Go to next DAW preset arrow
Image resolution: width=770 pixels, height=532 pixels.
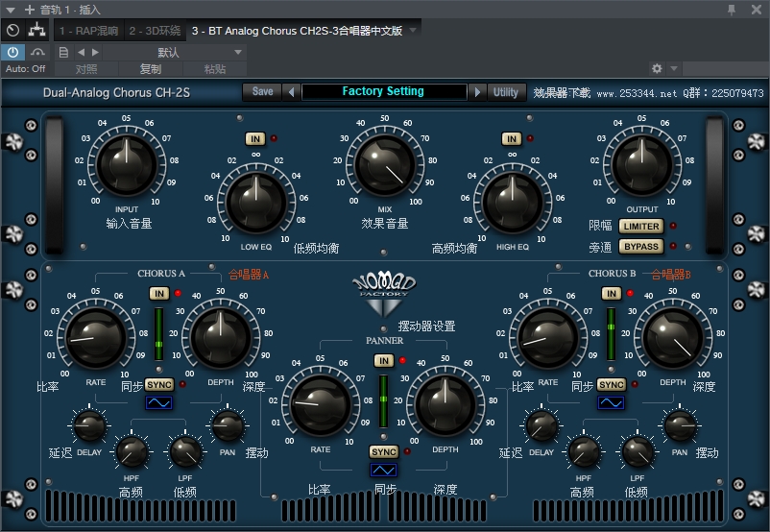(95, 52)
